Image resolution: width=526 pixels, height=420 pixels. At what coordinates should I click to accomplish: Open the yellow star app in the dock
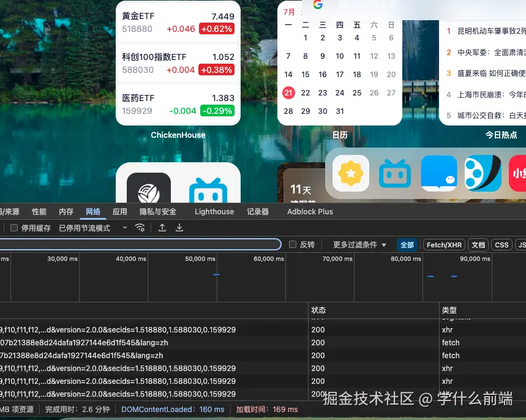pos(350,173)
